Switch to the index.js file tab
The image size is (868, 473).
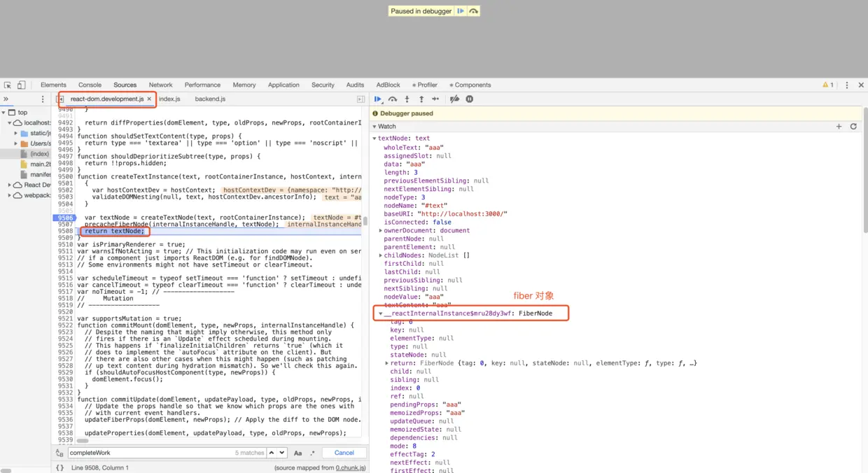(x=169, y=99)
